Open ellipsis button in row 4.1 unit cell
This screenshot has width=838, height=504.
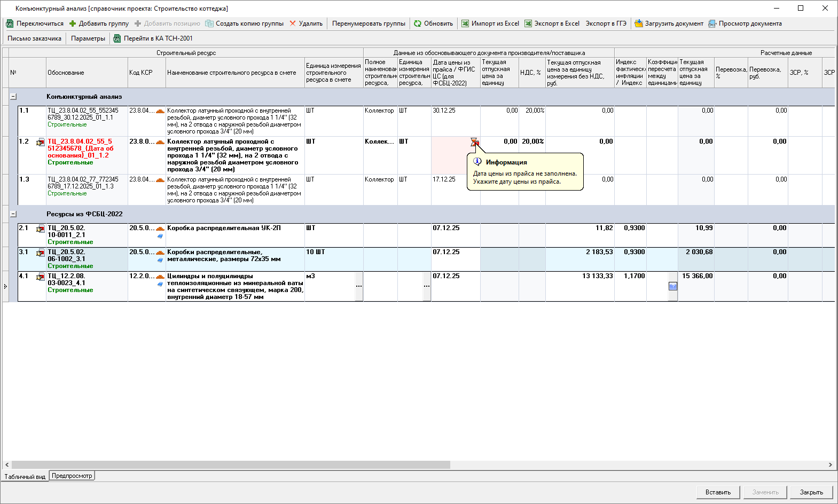359,286
